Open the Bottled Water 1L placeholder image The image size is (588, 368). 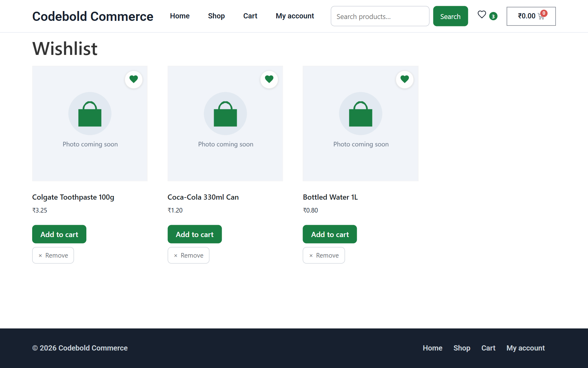[360, 123]
